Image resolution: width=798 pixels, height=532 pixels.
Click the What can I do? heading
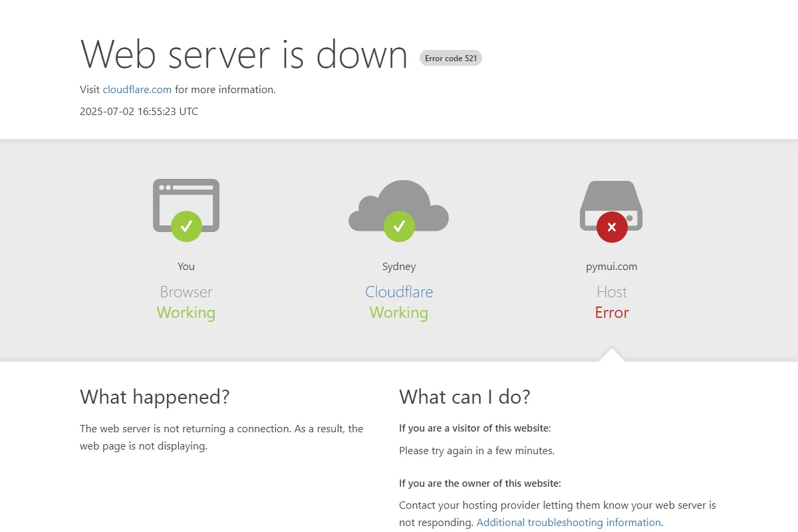pyautogui.click(x=465, y=397)
